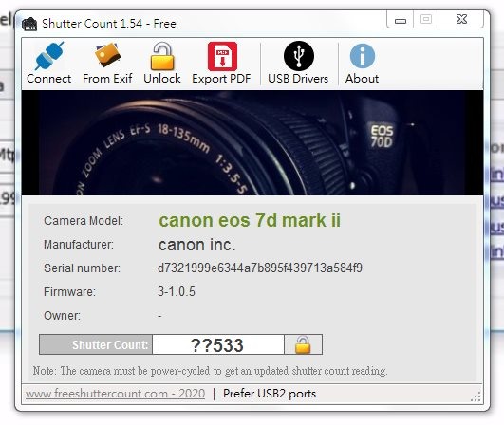The width and height of the screenshot is (504, 425).
Task: Minimize the Shutter Count window
Action: click(401, 20)
